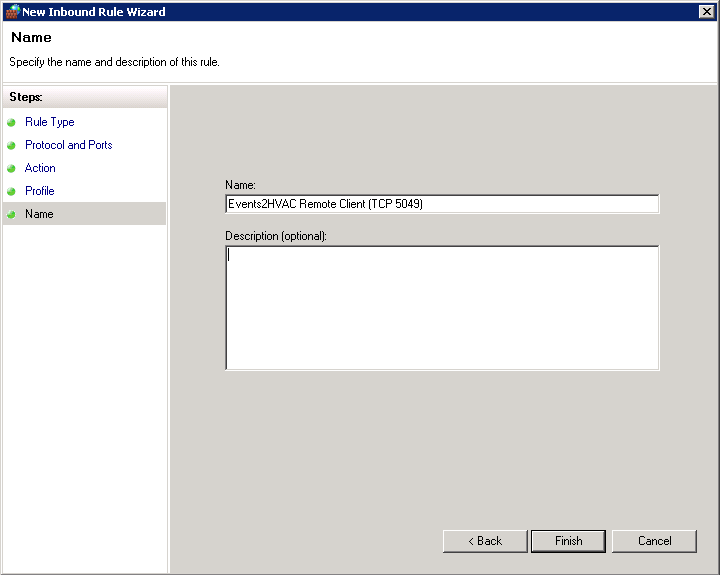Go to the Rule Type step

(50, 122)
